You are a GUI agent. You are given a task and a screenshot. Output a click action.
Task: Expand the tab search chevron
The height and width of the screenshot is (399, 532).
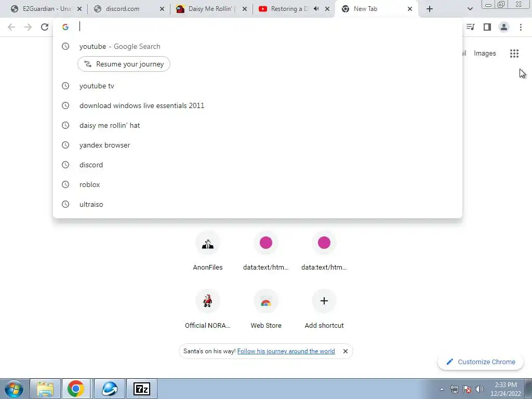pyautogui.click(x=470, y=9)
